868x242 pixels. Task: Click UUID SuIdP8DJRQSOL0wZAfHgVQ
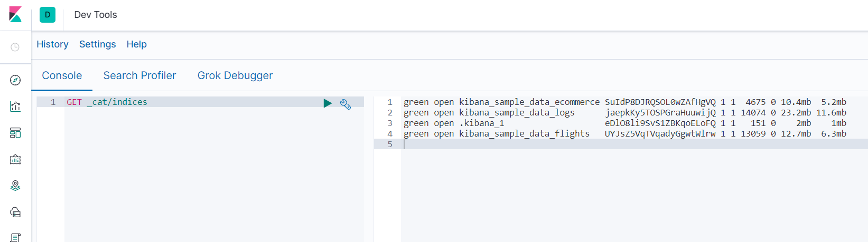(x=660, y=102)
